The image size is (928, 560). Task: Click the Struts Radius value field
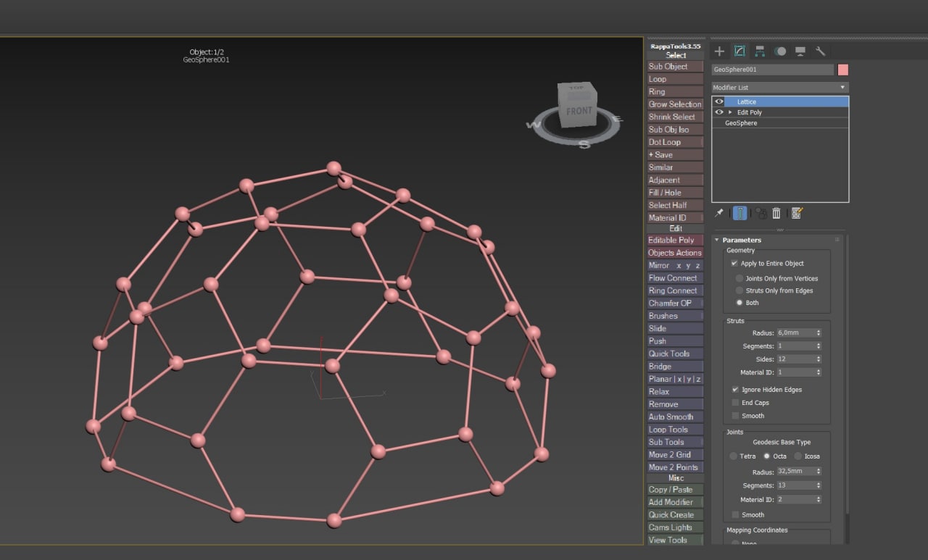coord(795,333)
